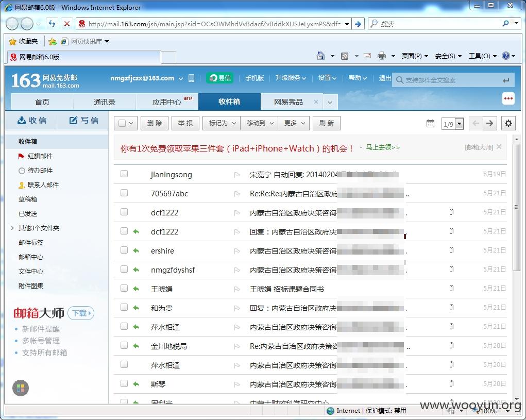Click the read mail icon in command bar

pos(367,56)
